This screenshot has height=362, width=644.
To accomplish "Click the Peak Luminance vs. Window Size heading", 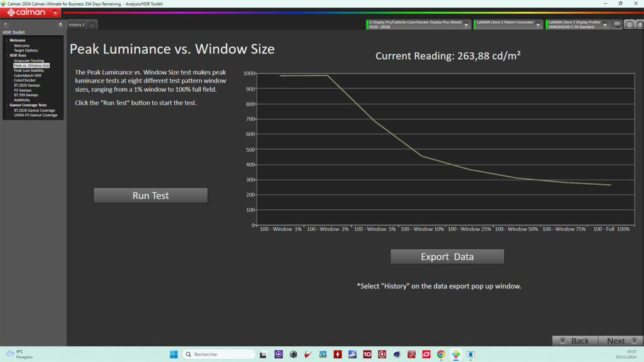I will (172, 49).
